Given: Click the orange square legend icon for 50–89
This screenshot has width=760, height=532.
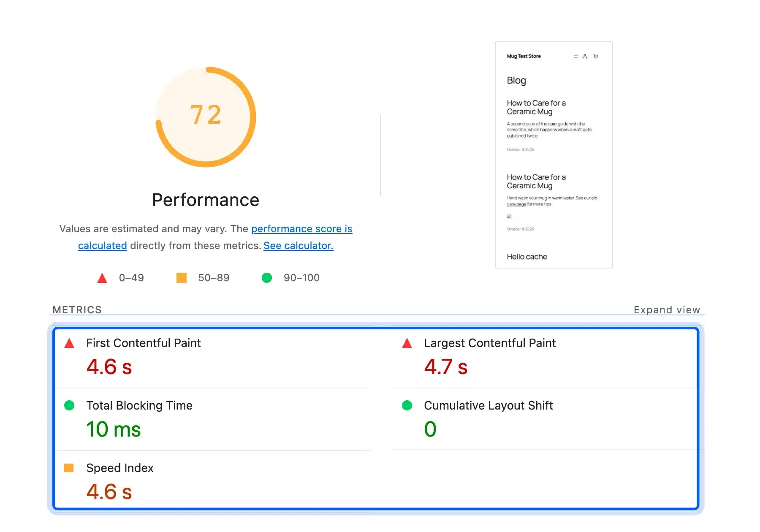Looking at the screenshot, I should [182, 278].
